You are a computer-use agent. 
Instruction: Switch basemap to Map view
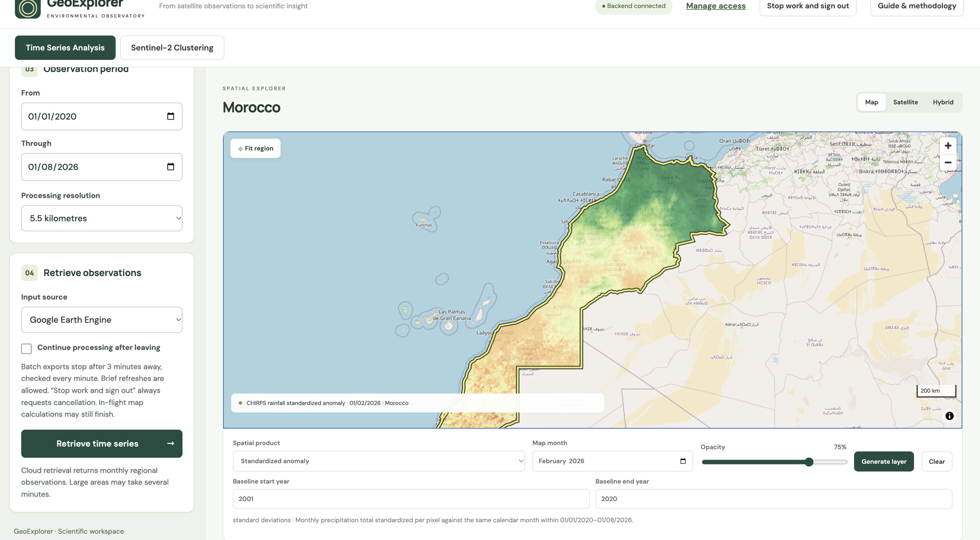pyautogui.click(x=871, y=102)
